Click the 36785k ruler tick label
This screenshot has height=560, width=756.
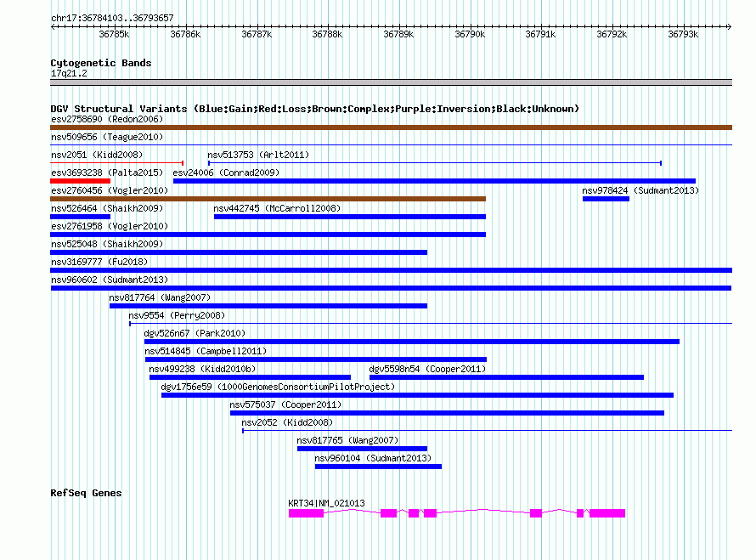[115, 34]
